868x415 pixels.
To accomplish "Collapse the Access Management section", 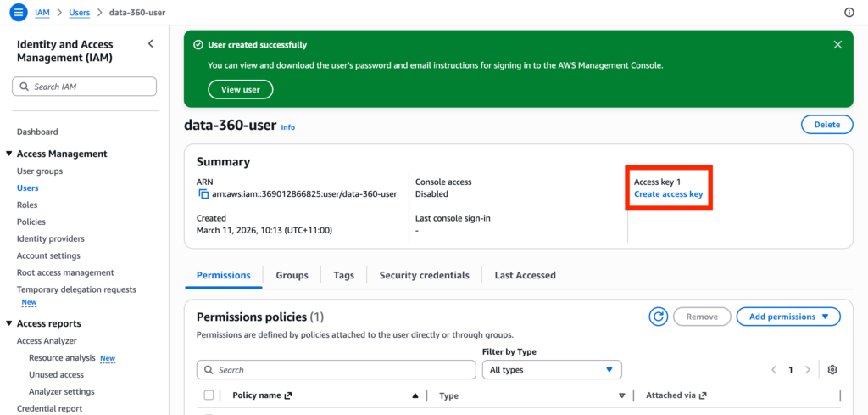I will pos(9,154).
